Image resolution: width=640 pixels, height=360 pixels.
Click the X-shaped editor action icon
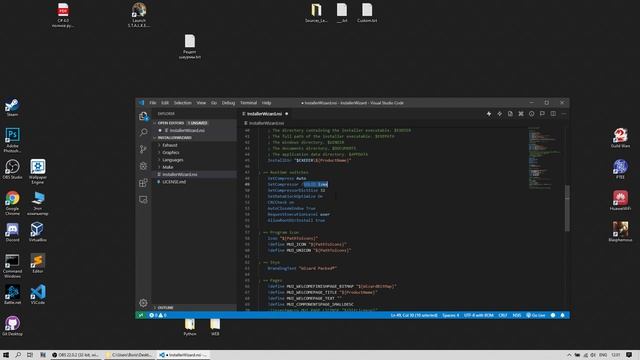click(521, 114)
